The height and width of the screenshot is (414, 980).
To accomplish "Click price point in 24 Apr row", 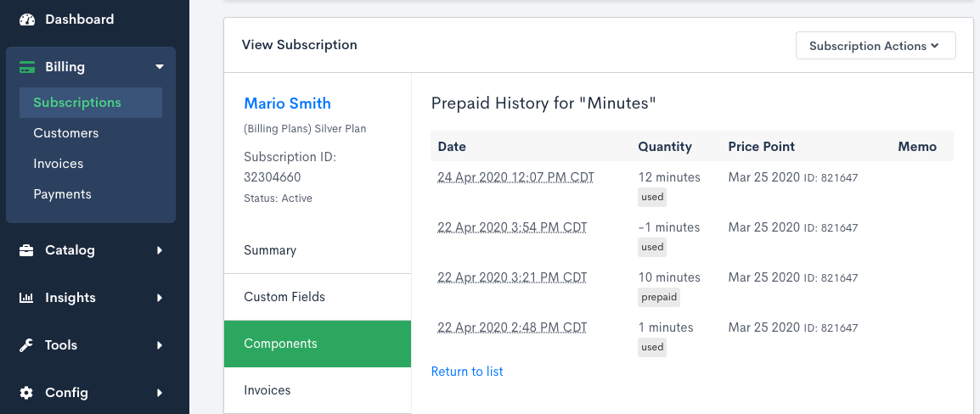I will (793, 177).
